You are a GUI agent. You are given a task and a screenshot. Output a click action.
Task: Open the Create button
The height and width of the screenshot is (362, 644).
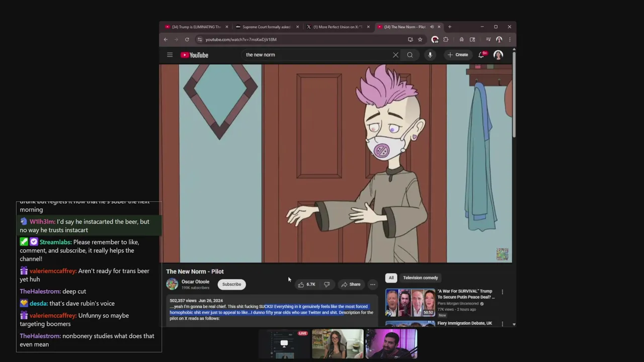pyautogui.click(x=458, y=55)
